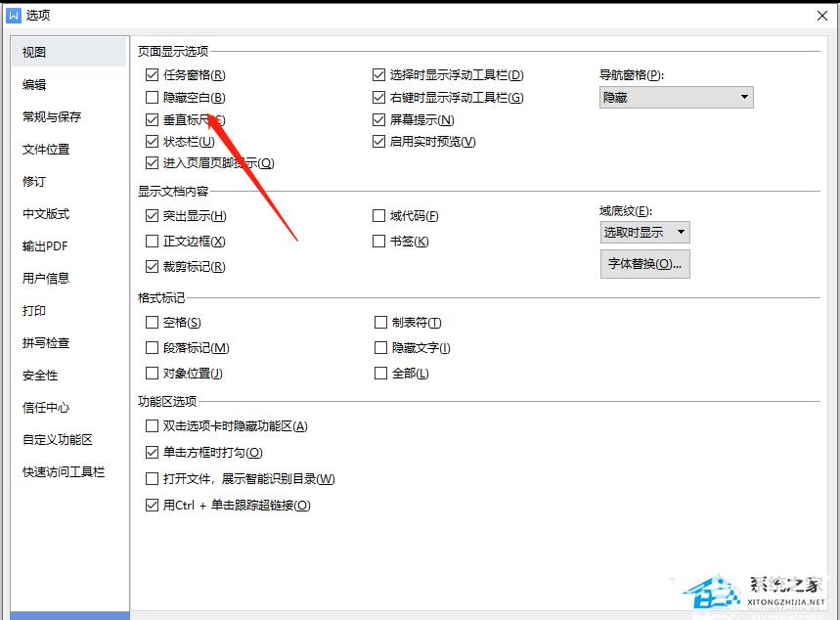Viewport: 840px width, 620px height.
Task: Toggle the 状态栏(U) checkbox
Action: point(153,142)
